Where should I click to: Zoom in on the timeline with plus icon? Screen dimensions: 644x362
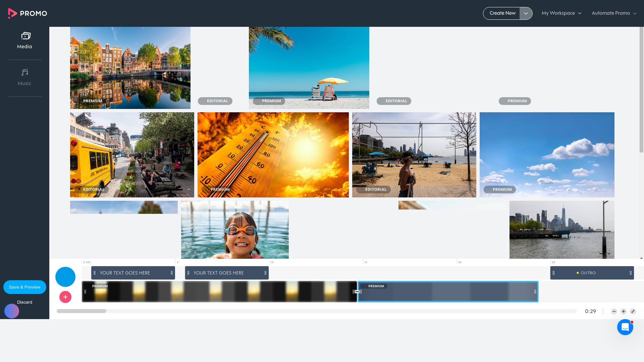(623, 311)
